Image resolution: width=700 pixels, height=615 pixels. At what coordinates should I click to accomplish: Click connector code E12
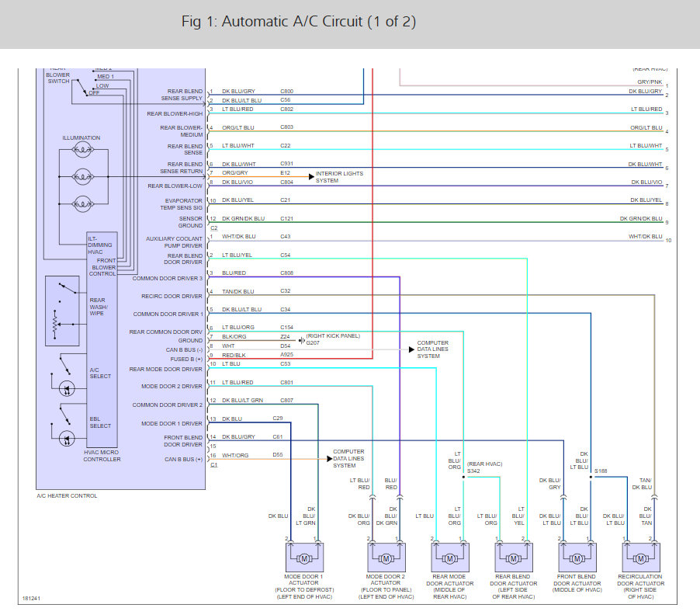point(286,173)
